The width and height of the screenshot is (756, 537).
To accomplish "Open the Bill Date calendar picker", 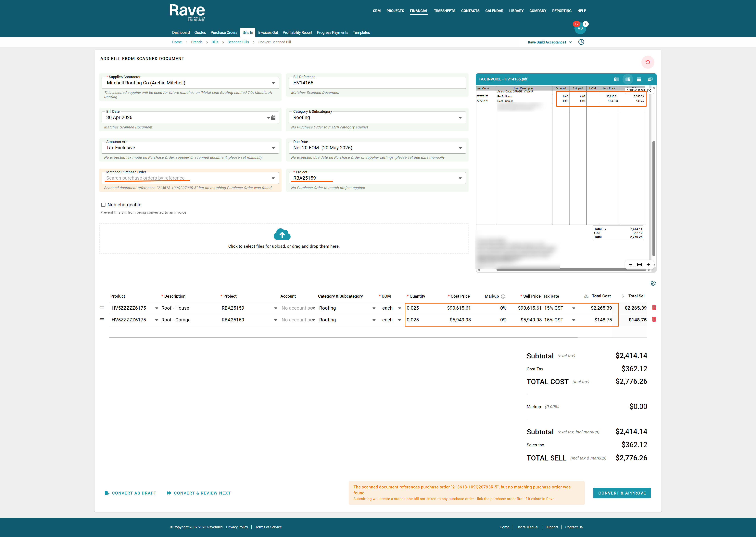I will 273,118.
